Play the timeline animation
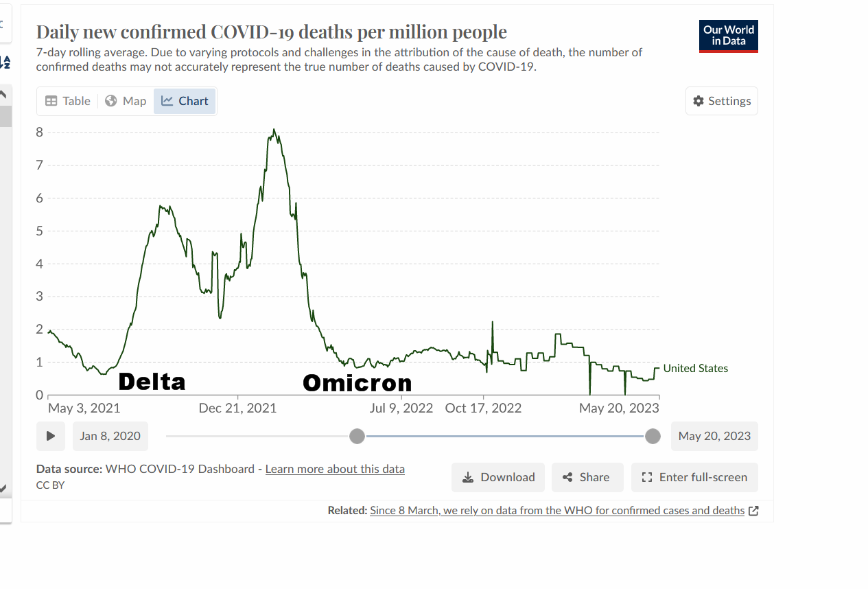Image resolution: width=868 pixels, height=589 pixels. [x=51, y=436]
